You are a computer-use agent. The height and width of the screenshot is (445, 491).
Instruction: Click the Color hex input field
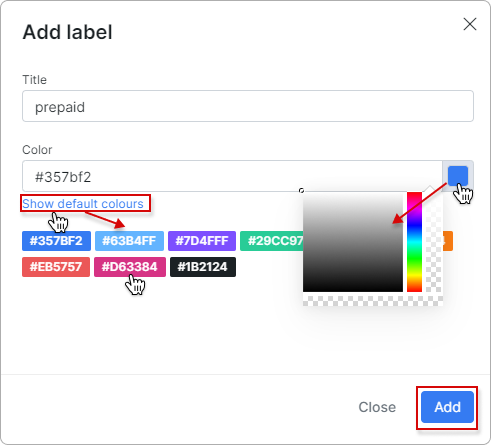pos(232,176)
